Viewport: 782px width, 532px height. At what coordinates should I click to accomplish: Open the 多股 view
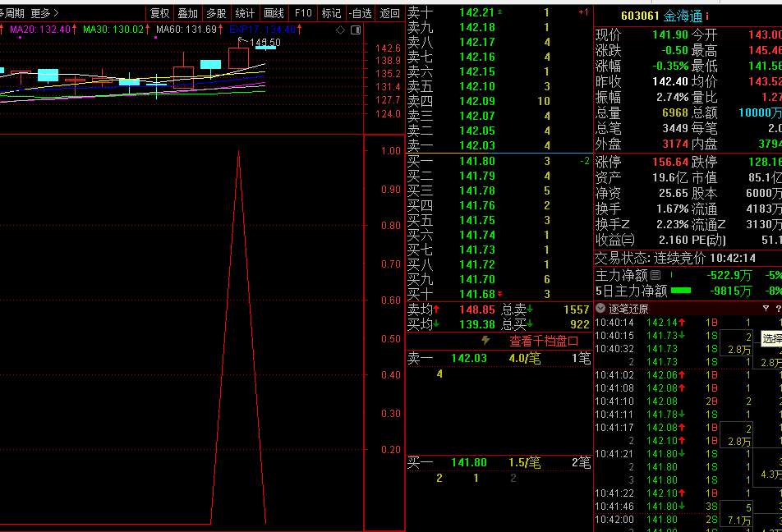coord(216,13)
